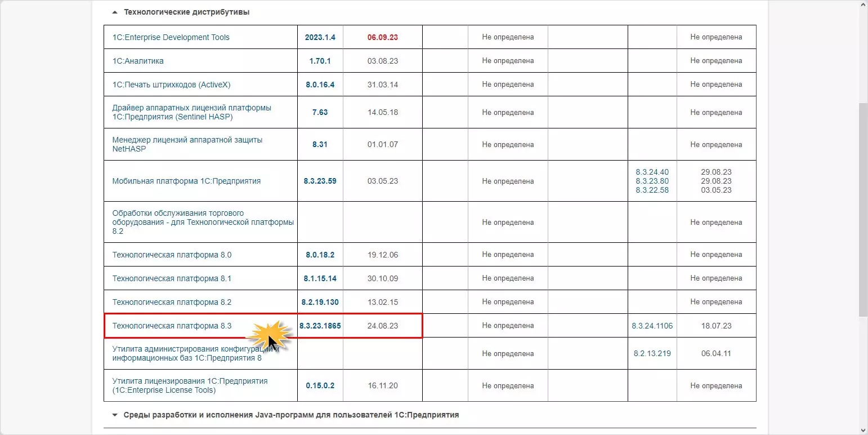Screen dimensions: 868x435
Task: Open Технологическая платформа 8.0 link
Action: 172,255
